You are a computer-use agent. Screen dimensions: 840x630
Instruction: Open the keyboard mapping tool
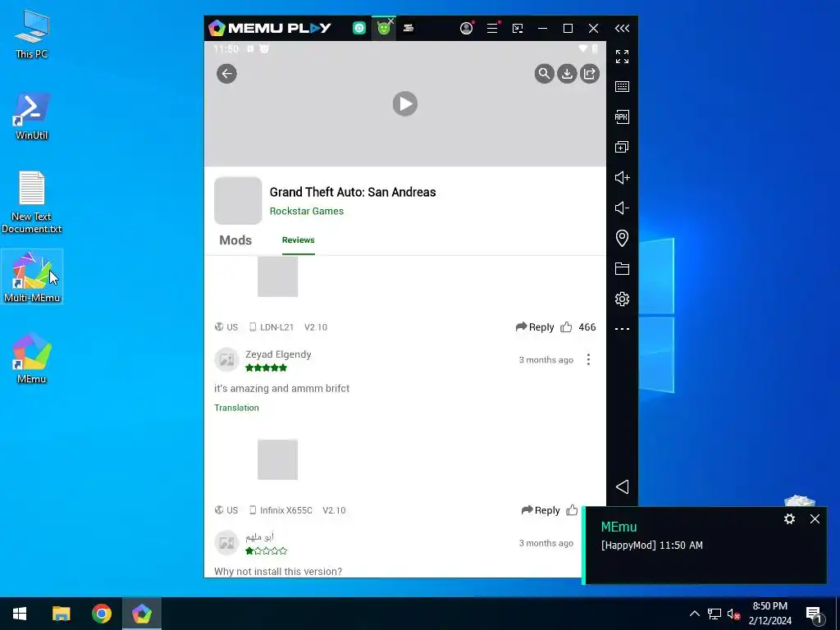click(x=622, y=87)
